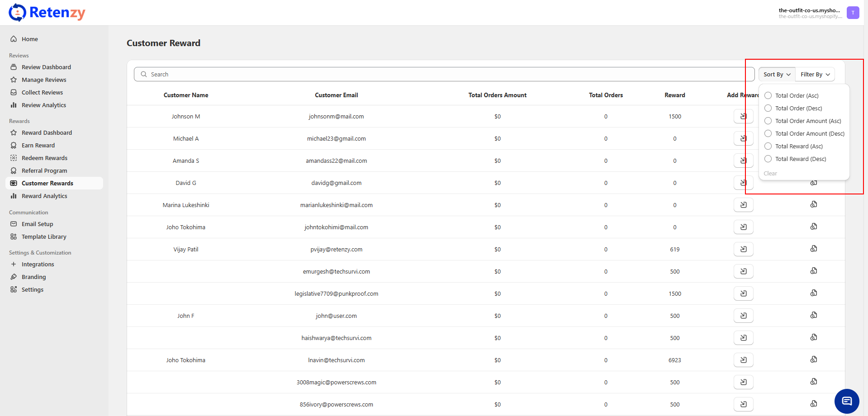Screen dimensions: 868x416
Task: Click the add reward icon for John F
Action: (x=743, y=316)
